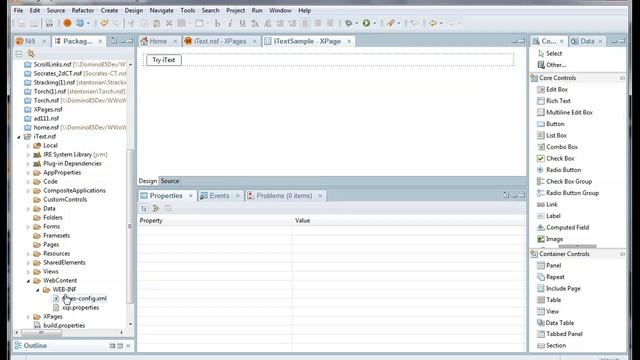
Task: Collapse the WEB-INF folder
Action: (x=38, y=290)
